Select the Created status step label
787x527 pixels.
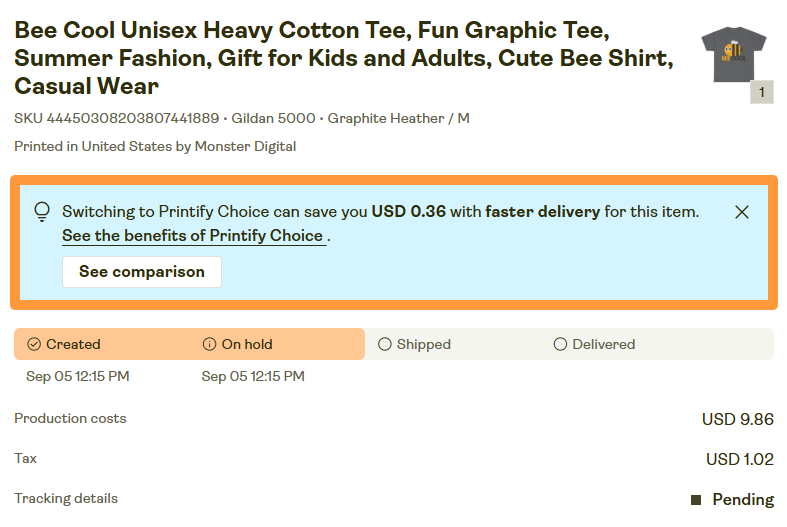[73, 344]
